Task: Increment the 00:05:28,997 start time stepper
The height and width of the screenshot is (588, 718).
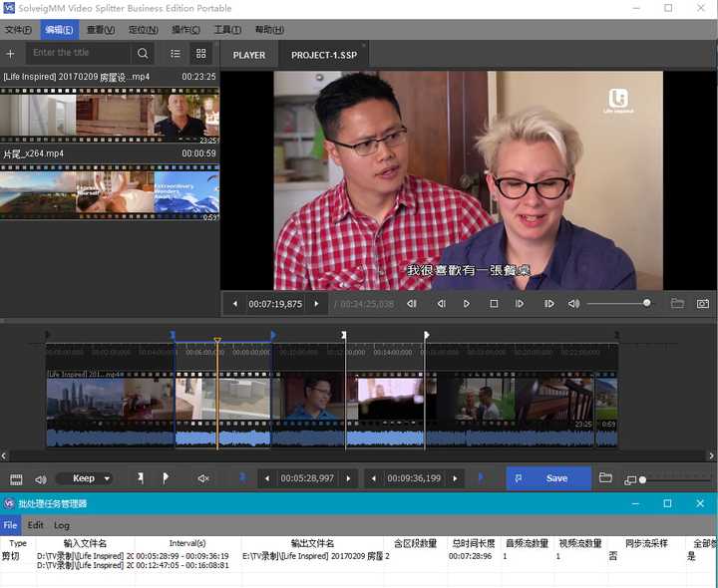Action: tap(348, 479)
